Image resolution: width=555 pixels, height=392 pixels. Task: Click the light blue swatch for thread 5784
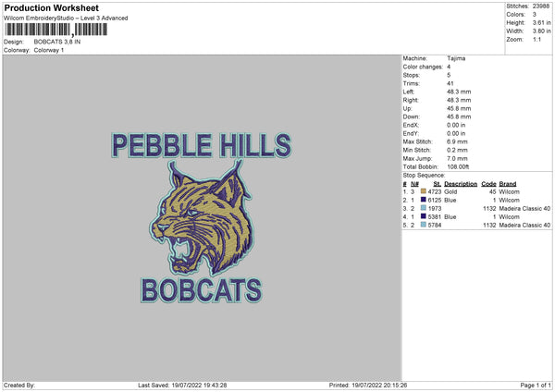click(424, 225)
